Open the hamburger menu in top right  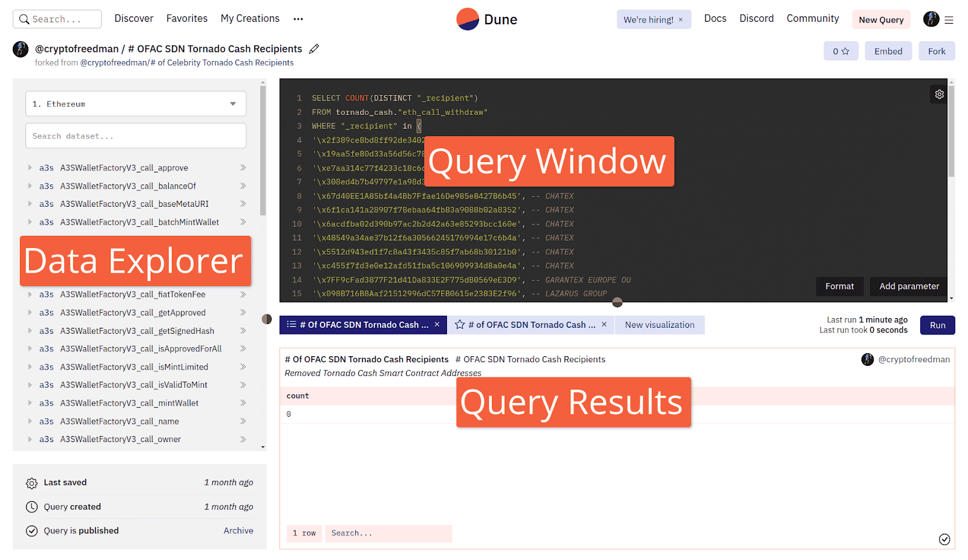pyautogui.click(x=949, y=20)
